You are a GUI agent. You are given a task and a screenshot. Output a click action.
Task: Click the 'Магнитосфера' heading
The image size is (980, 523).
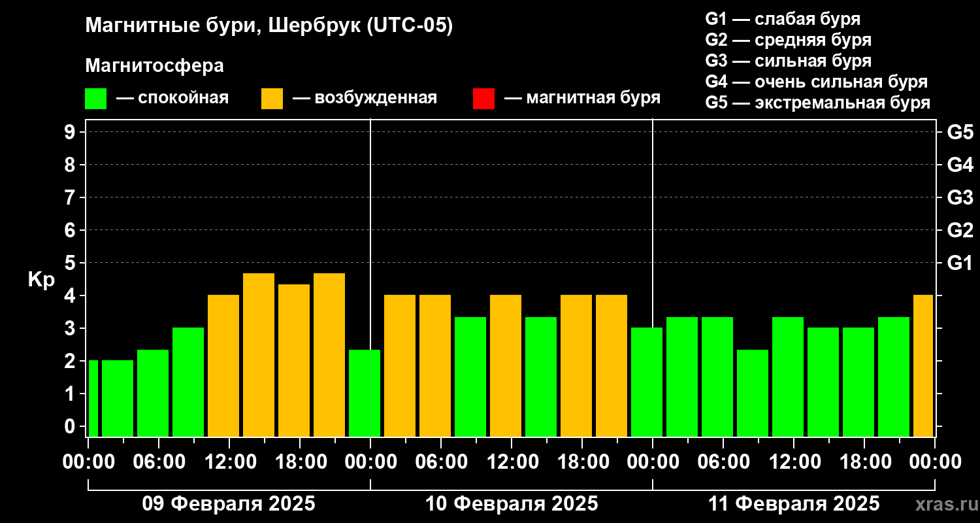154,66
